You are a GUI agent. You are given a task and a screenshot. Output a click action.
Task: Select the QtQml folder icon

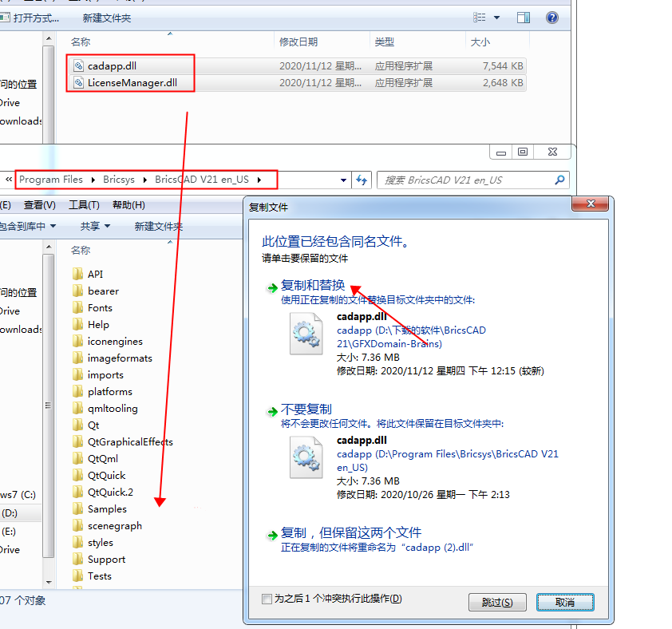[x=78, y=458]
